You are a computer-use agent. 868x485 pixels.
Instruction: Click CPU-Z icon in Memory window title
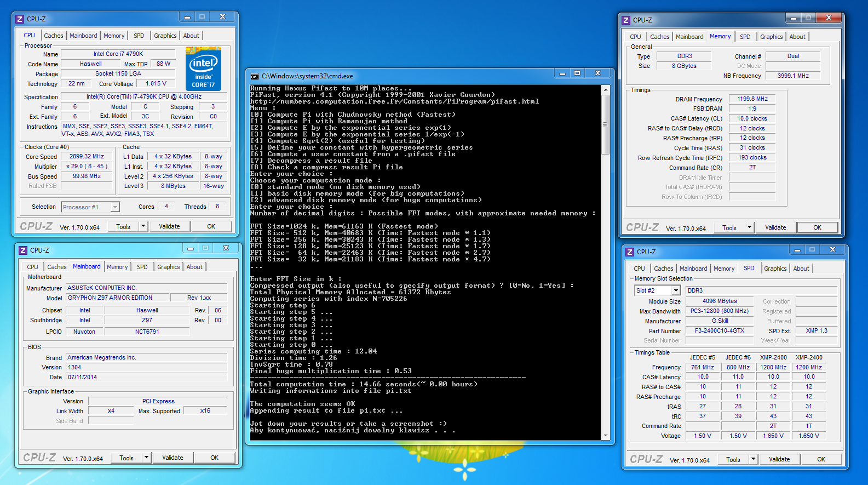pos(626,20)
